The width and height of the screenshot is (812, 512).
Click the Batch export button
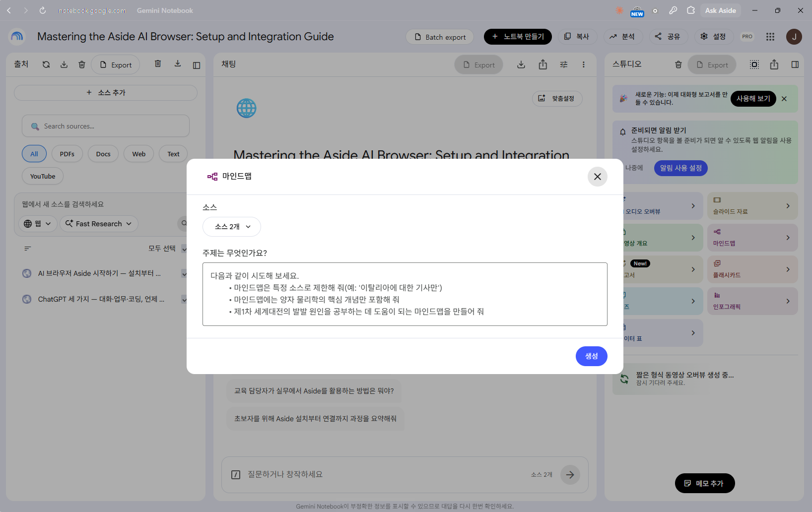[x=440, y=37]
